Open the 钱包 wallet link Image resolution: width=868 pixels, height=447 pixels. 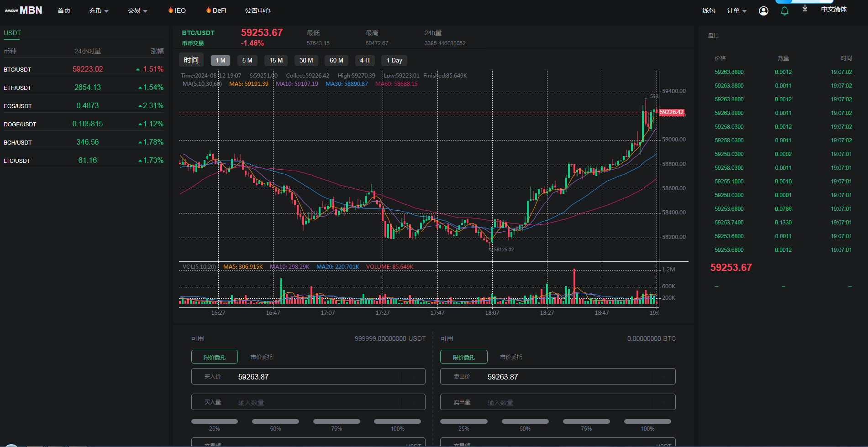point(709,10)
